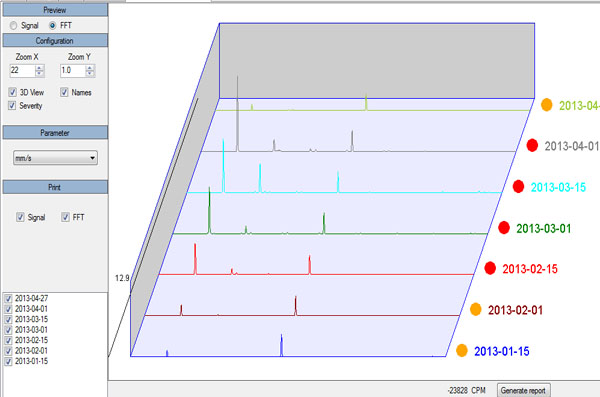Image resolution: width=600 pixels, height=397 pixels.
Task: Select the FFT preview radio button
Action: [x=52, y=26]
